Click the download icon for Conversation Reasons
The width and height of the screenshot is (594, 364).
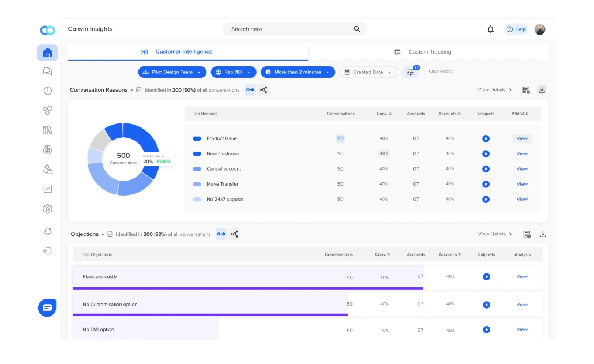coord(542,89)
